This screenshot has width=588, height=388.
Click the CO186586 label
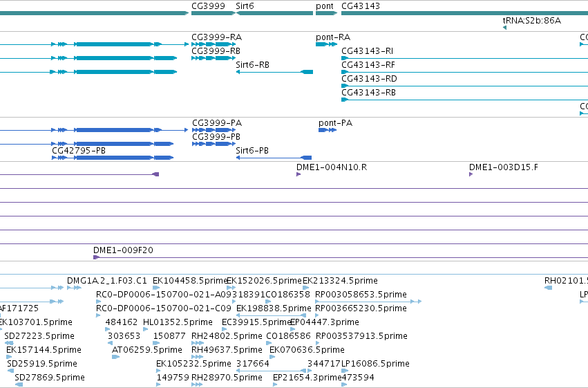pyautogui.click(x=288, y=336)
